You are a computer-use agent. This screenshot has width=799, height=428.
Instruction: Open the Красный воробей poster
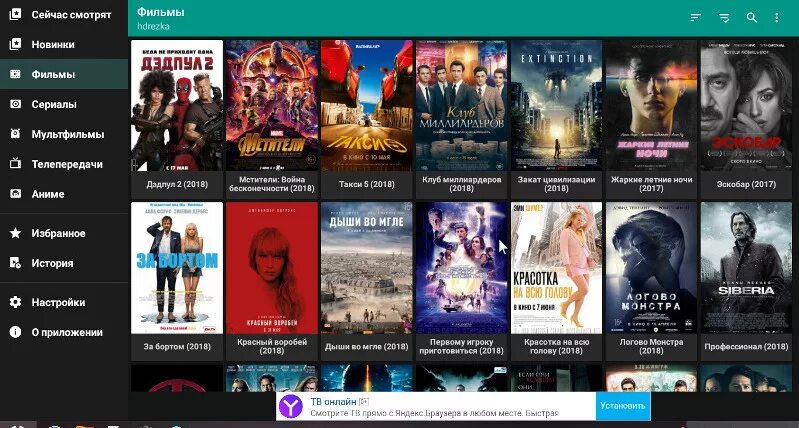point(272,268)
